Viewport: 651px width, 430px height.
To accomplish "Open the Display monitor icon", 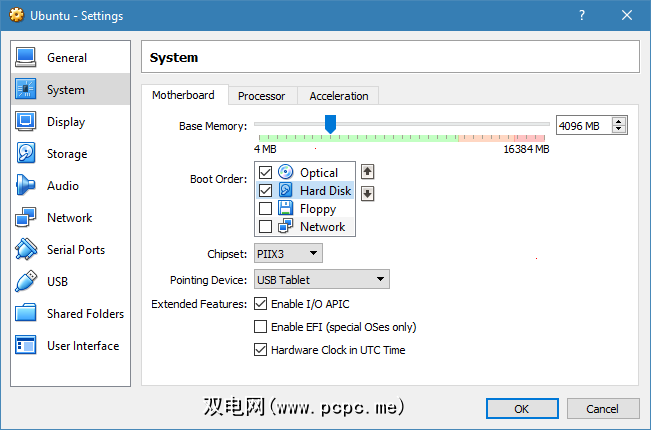I will [x=26, y=121].
